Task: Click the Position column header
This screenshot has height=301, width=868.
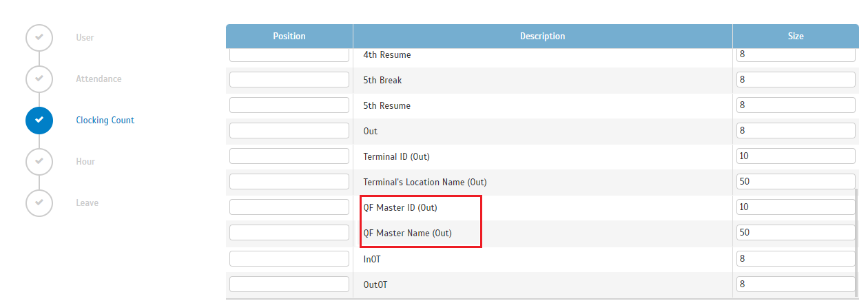Action: click(x=289, y=36)
